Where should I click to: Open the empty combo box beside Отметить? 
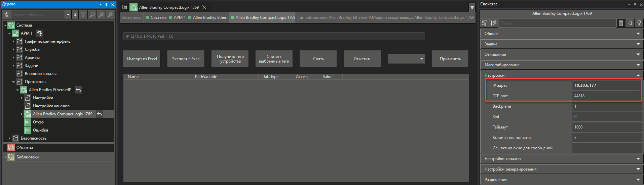click(x=406, y=59)
